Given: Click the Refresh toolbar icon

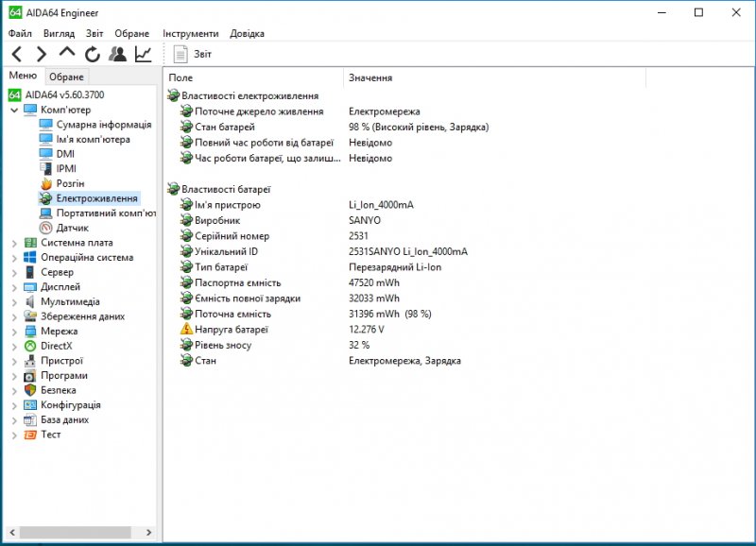Looking at the screenshot, I should click(93, 54).
